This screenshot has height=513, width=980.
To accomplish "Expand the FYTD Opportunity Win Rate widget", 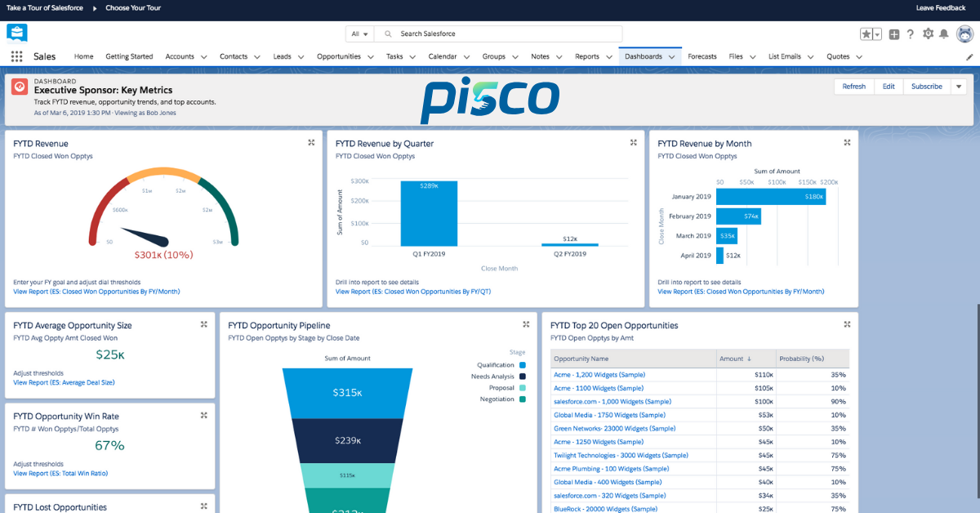I will [204, 415].
